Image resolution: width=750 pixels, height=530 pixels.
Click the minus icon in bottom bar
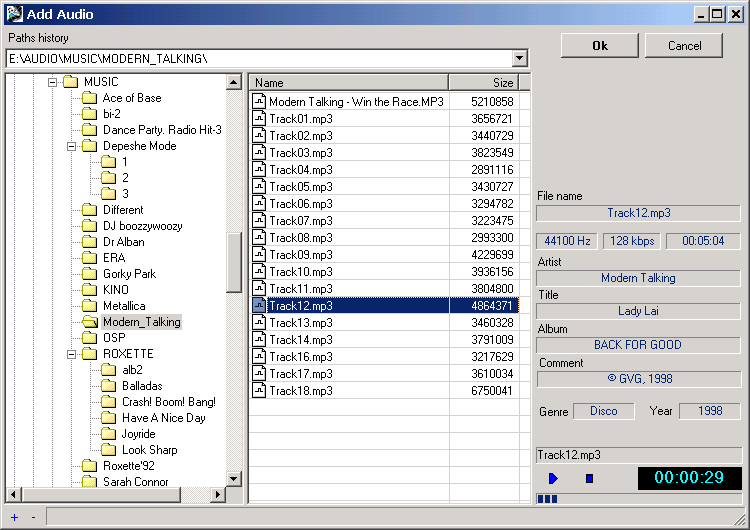coord(33,517)
